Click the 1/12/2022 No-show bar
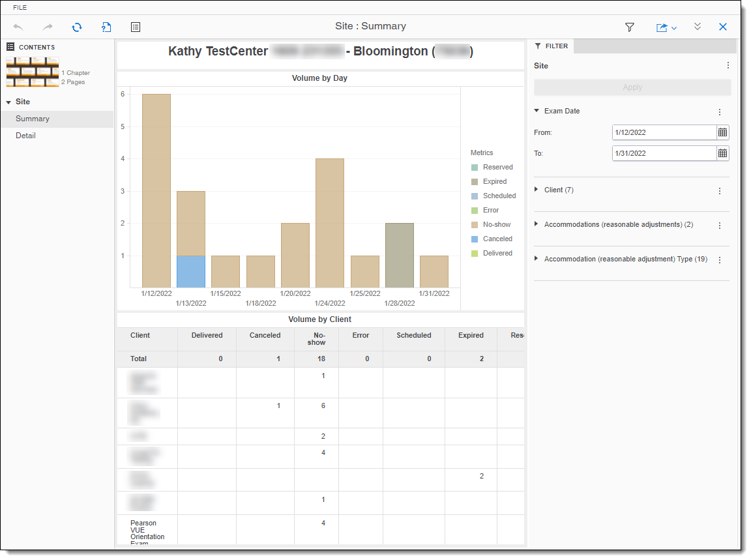This screenshot has height=560, width=751. pos(156,190)
